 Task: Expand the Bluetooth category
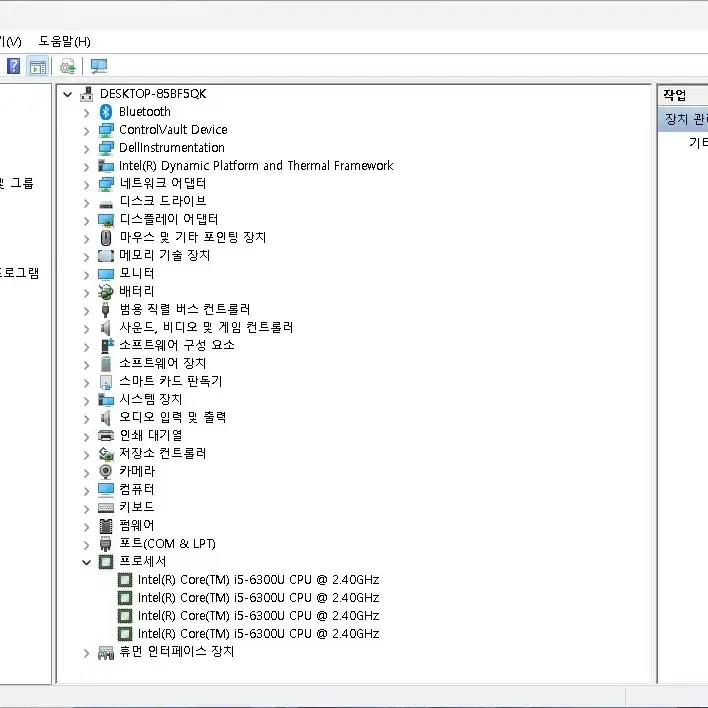[x=86, y=113]
